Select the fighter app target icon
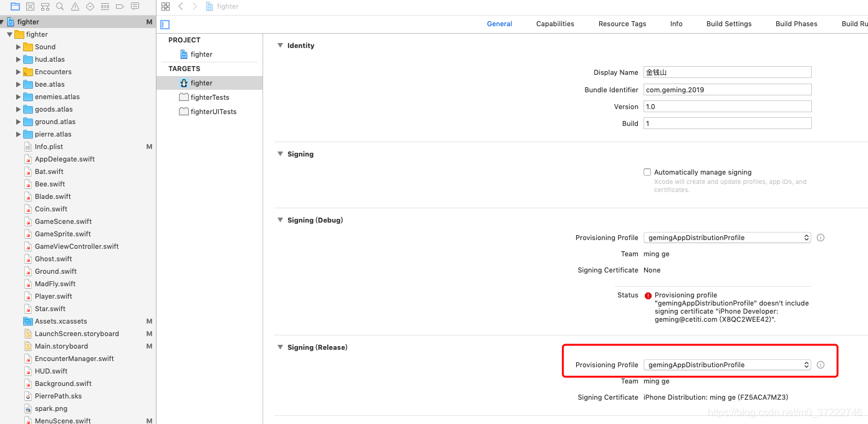The width and height of the screenshot is (868, 424). tap(184, 83)
